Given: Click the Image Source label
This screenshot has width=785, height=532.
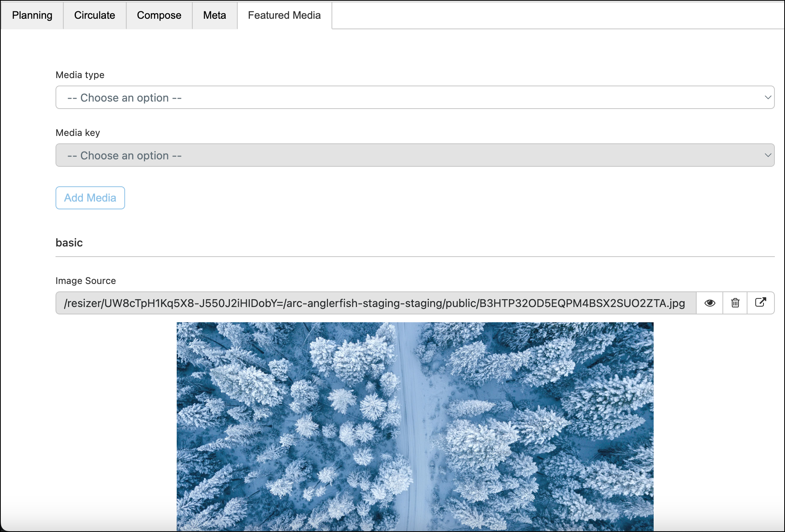Looking at the screenshot, I should pyautogui.click(x=86, y=281).
